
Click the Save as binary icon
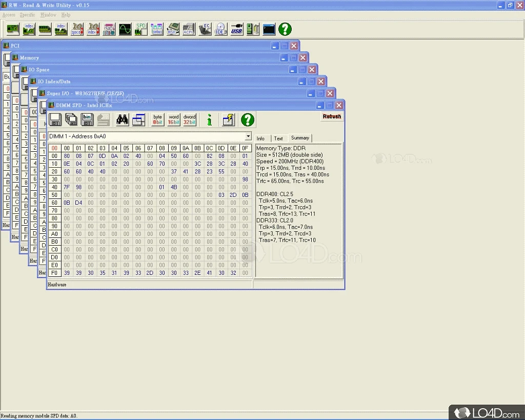pos(87,120)
